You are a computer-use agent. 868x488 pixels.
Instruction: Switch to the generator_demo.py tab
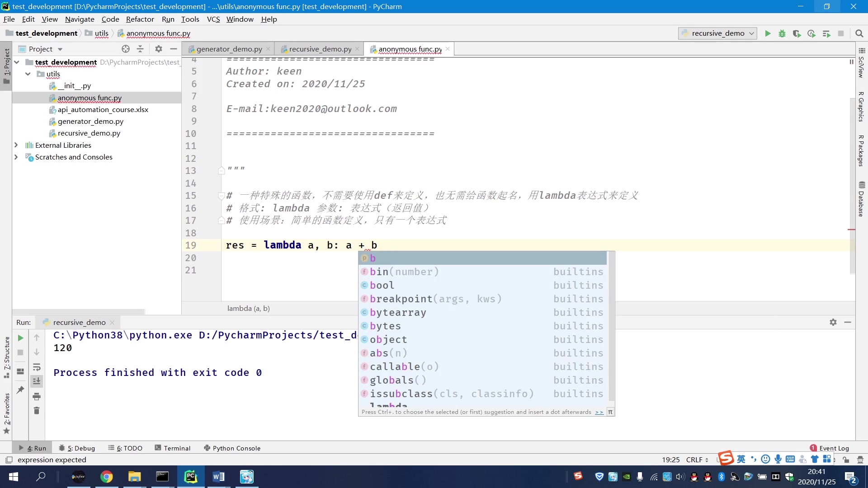(x=229, y=49)
